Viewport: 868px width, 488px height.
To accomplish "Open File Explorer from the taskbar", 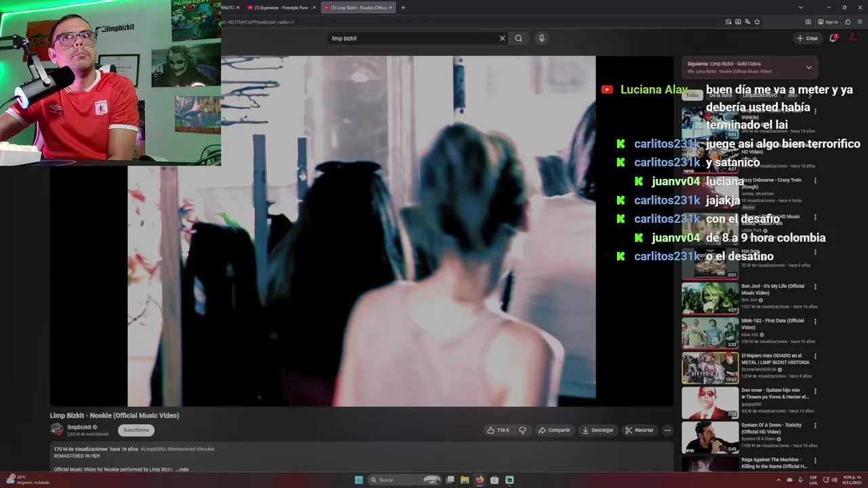I will pyautogui.click(x=465, y=480).
